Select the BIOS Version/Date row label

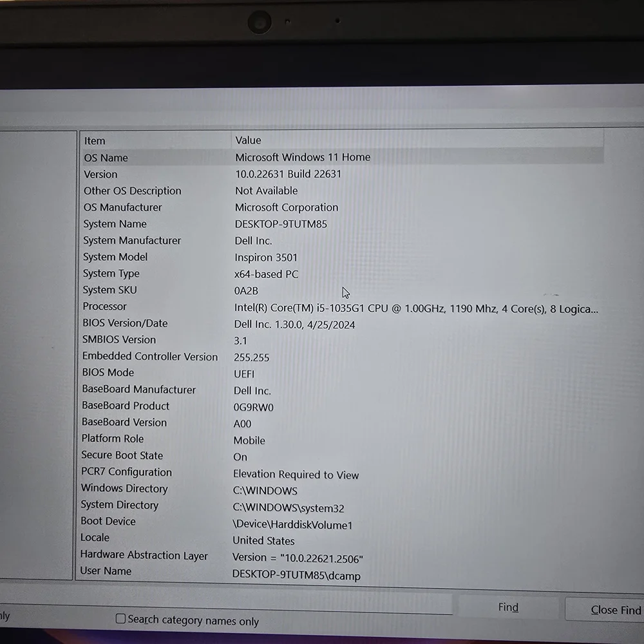tap(125, 323)
